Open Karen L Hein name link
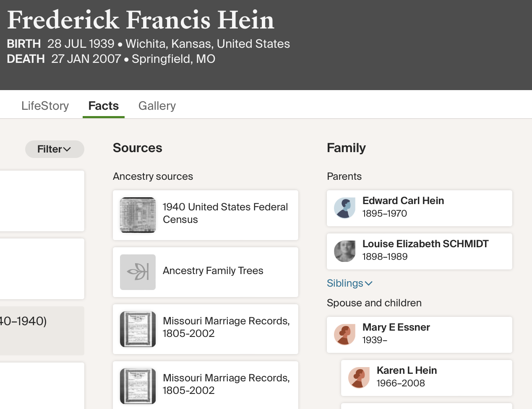The width and height of the screenshot is (532, 409). coord(407,370)
